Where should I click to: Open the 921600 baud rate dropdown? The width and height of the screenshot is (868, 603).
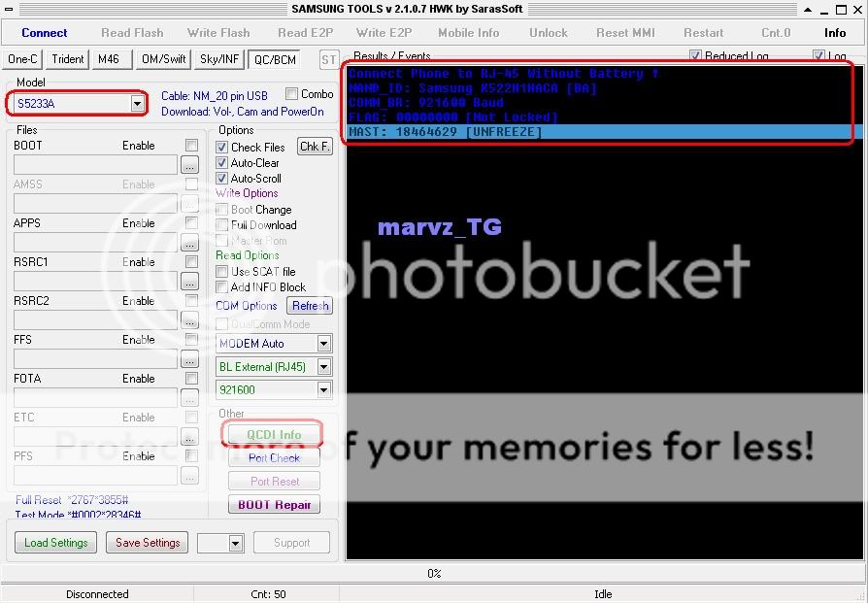(324, 389)
